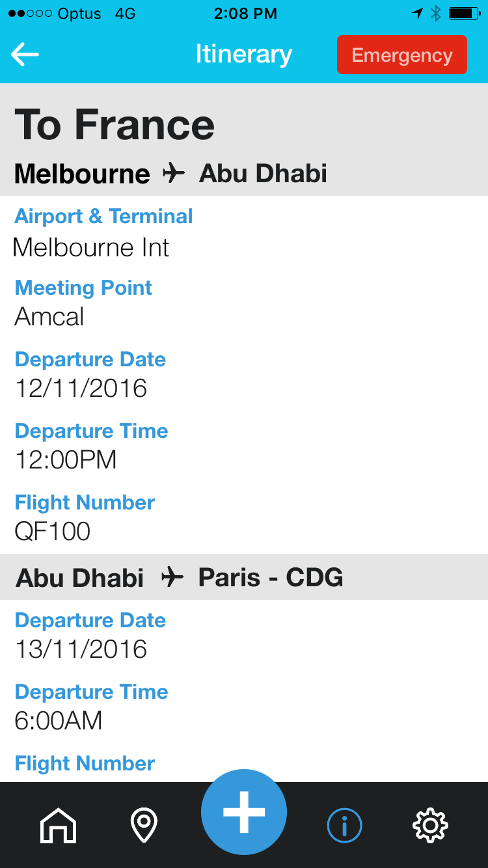Viewport: 488px width, 868px height.
Task: Open the settings gear tab
Action: click(x=430, y=826)
